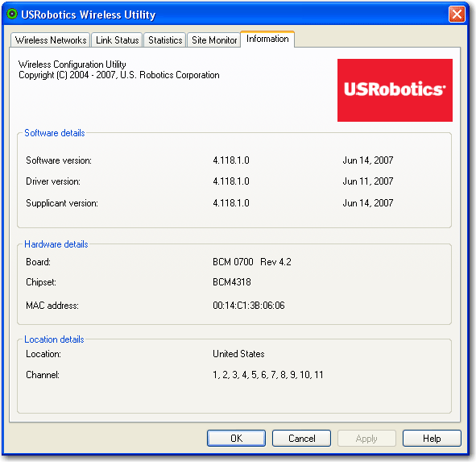Click the MAC address 00:14:C1:3B:06:06
Screen dimensions: 476x462
click(249, 305)
